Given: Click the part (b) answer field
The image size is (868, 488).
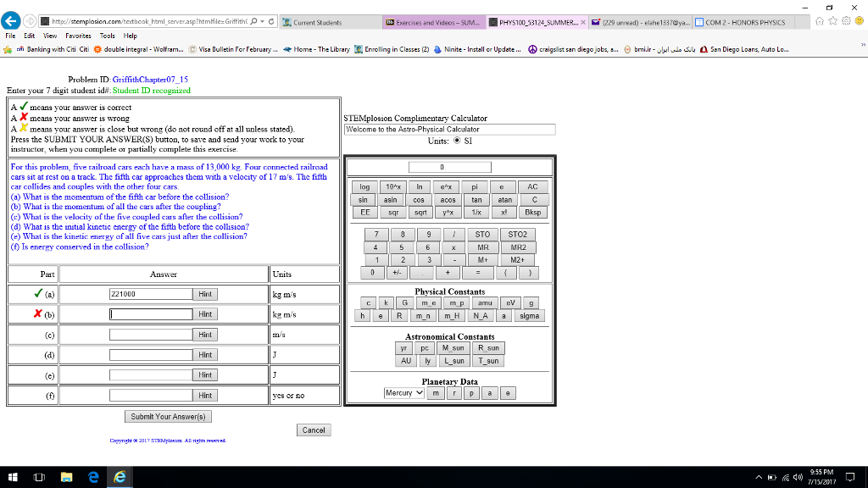Looking at the screenshot, I should 151,314.
